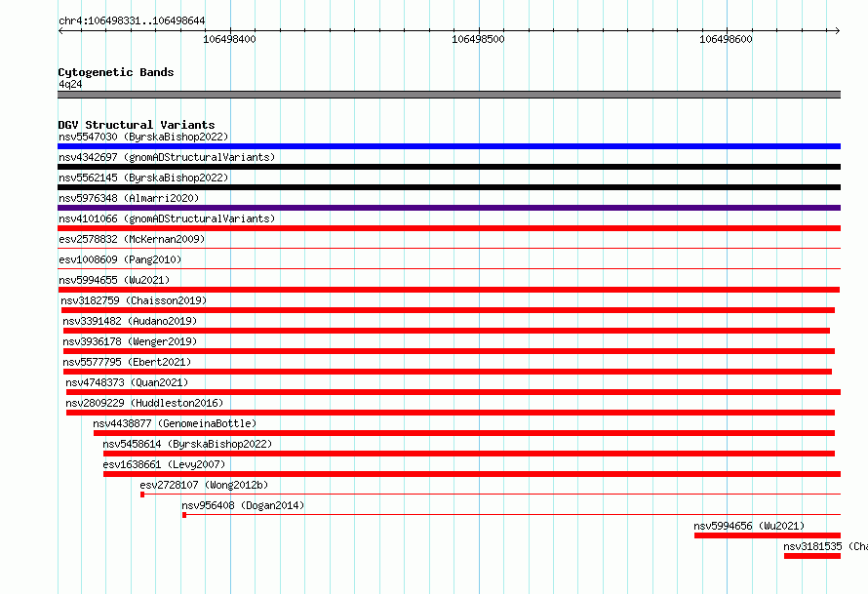Click the red bar under nsv3182759
The height and width of the screenshot is (594, 868).
click(x=448, y=310)
